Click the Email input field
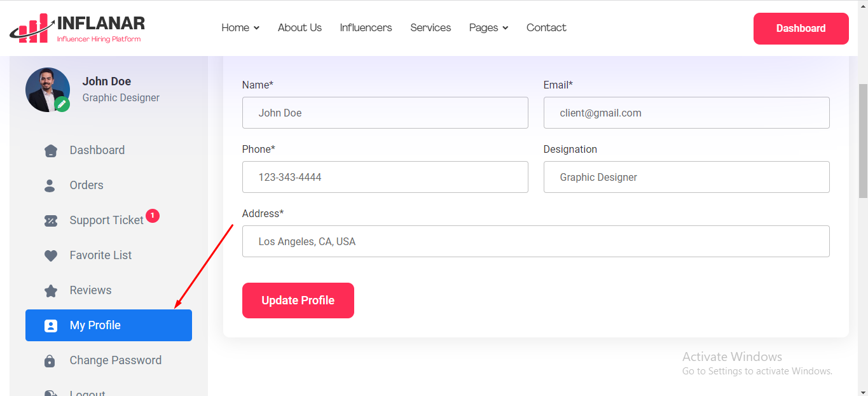Screen dimensions: 868x396 tap(686, 113)
